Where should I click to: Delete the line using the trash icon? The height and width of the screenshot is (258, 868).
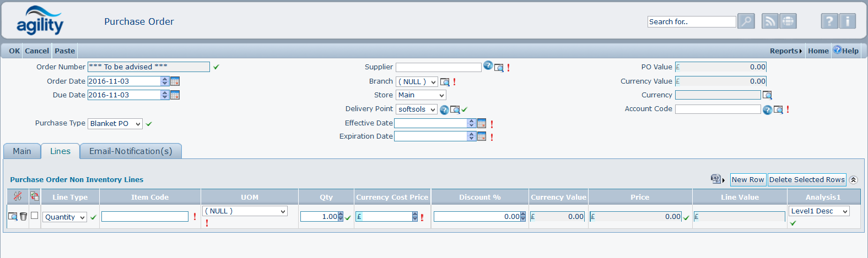pyautogui.click(x=23, y=217)
